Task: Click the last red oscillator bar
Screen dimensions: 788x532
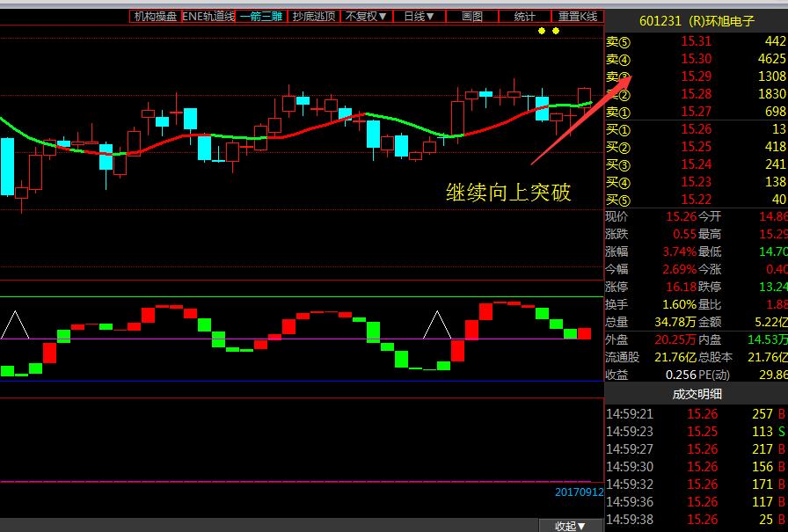Action: (585, 333)
